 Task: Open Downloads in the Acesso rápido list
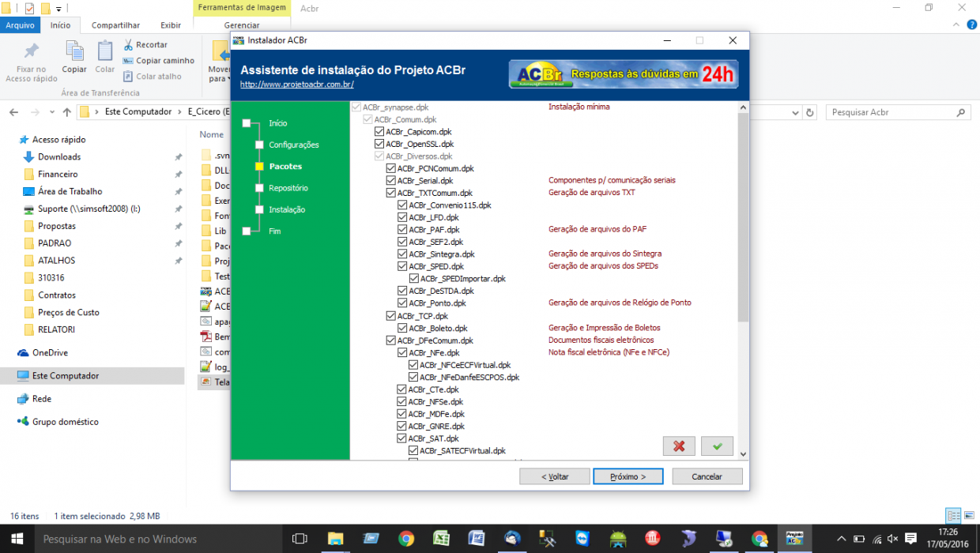tap(59, 156)
